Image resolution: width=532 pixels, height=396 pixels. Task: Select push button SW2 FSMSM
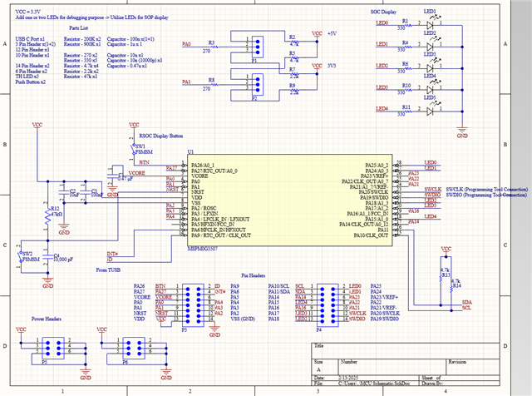point(20,256)
